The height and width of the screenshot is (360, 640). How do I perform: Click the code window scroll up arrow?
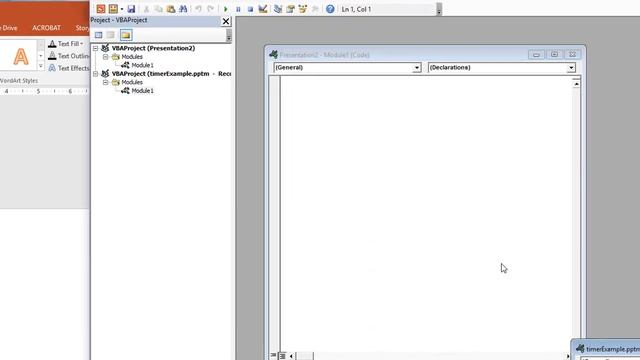tap(576, 84)
